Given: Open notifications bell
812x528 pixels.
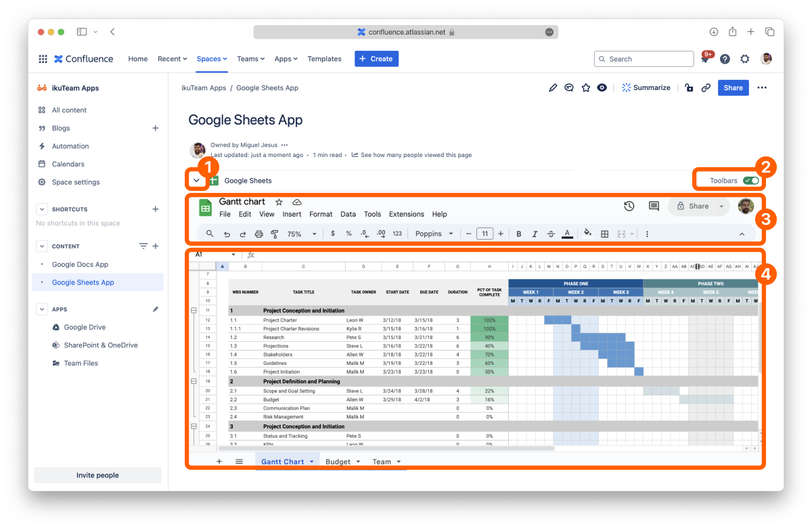Looking at the screenshot, I should [705, 60].
